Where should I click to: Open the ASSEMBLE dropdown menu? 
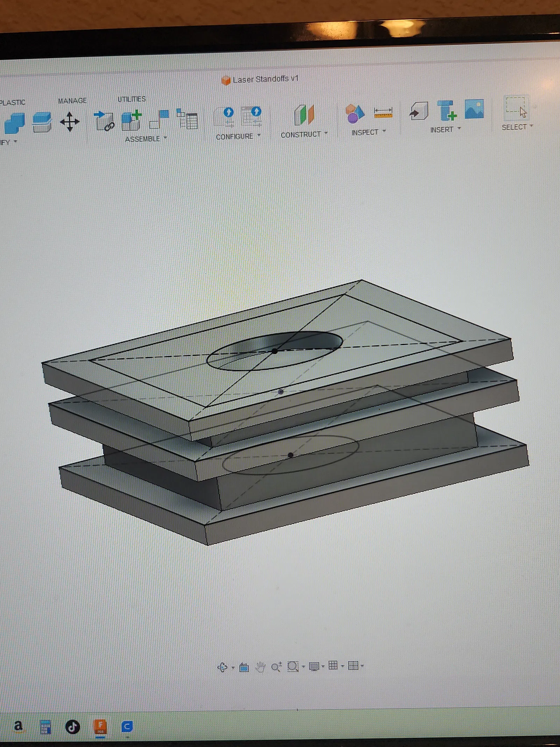tap(146, 139)
